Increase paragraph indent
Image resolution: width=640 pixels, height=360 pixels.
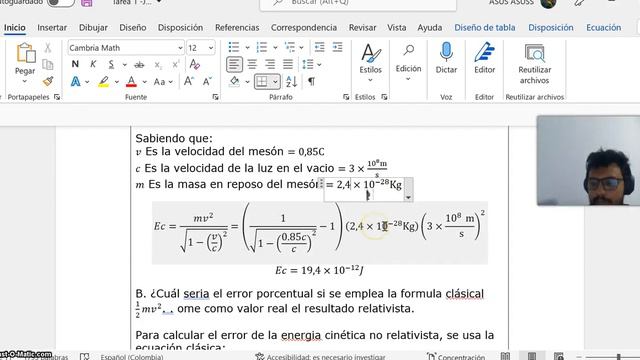(x=337, y=47)
